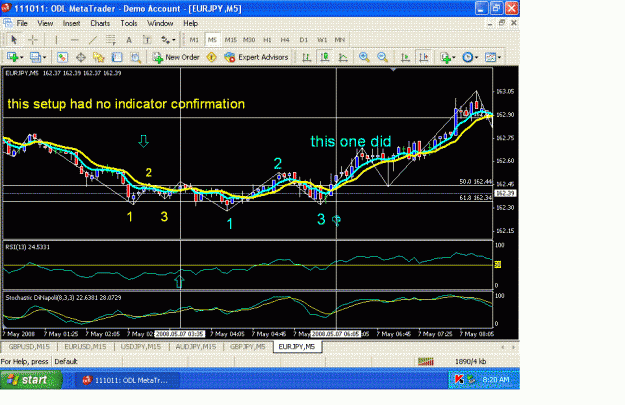Select the text label tool
Screen dimensions: 625x405
click(x=147, y=39)
